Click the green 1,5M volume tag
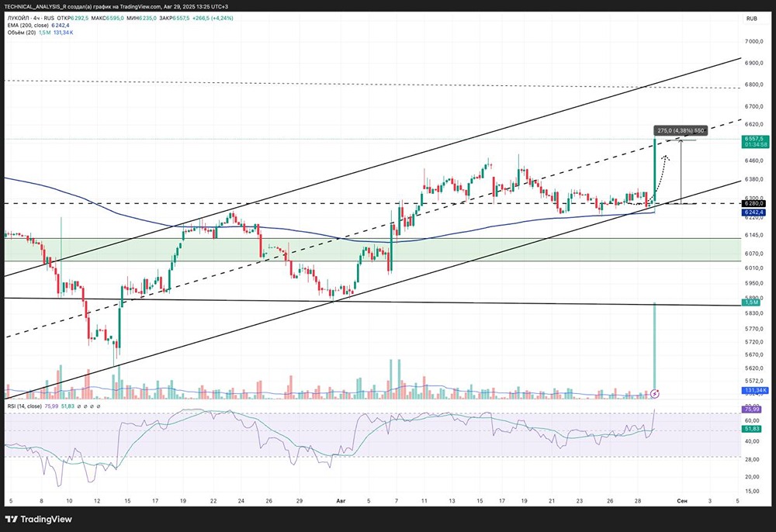This screenshot has width=776, height=532. coord(751,302)
